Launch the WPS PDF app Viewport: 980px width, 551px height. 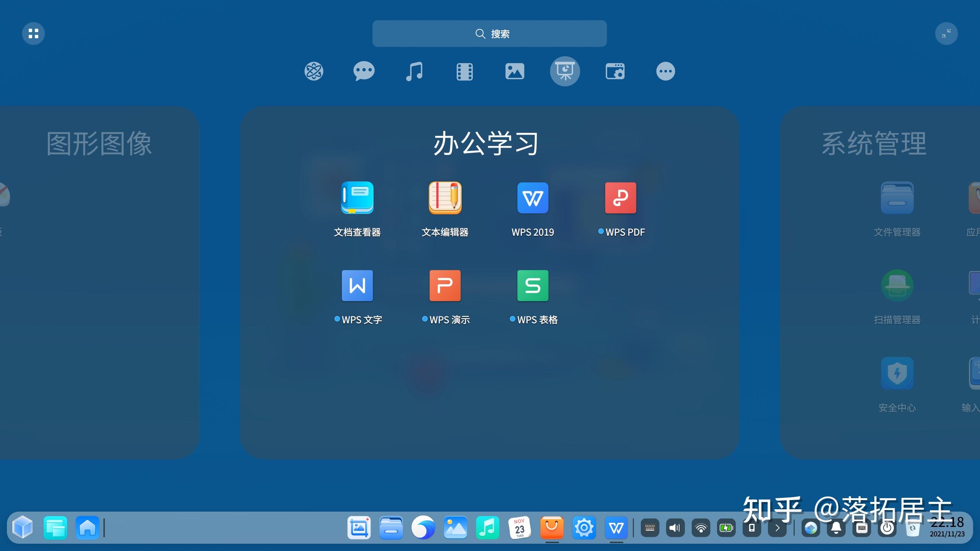click(x=621, y=198)
